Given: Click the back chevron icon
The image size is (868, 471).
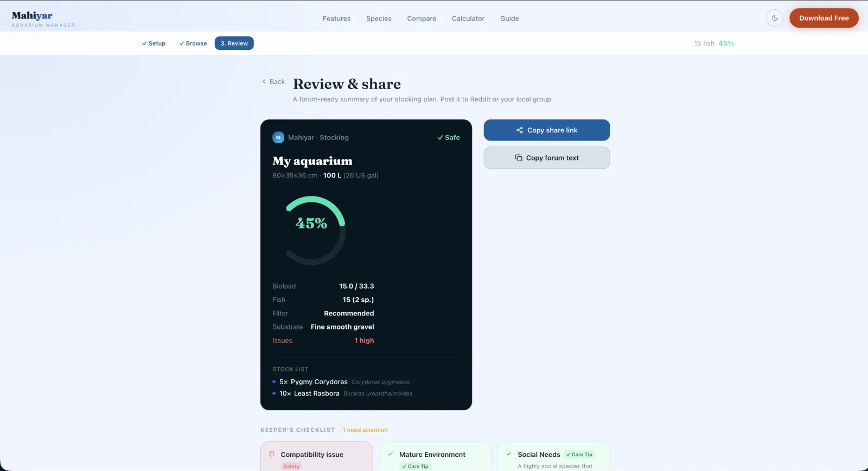Looking at the screenshot, I should (x=264, y=82).
